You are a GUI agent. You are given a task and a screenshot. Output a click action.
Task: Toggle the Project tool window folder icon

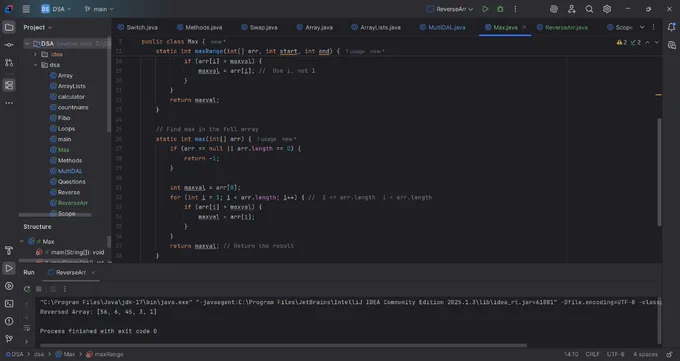pyautogui.click(x=9, y=27)
